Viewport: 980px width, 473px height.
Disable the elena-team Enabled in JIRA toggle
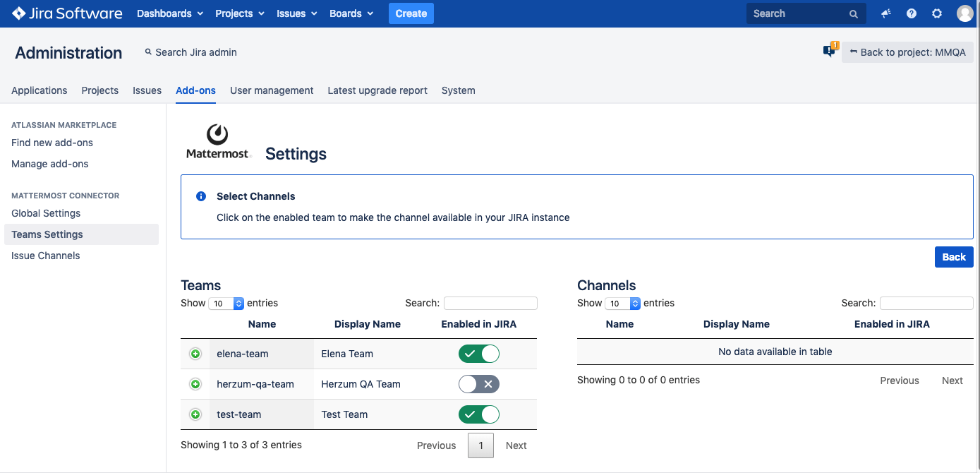(478, 354)
